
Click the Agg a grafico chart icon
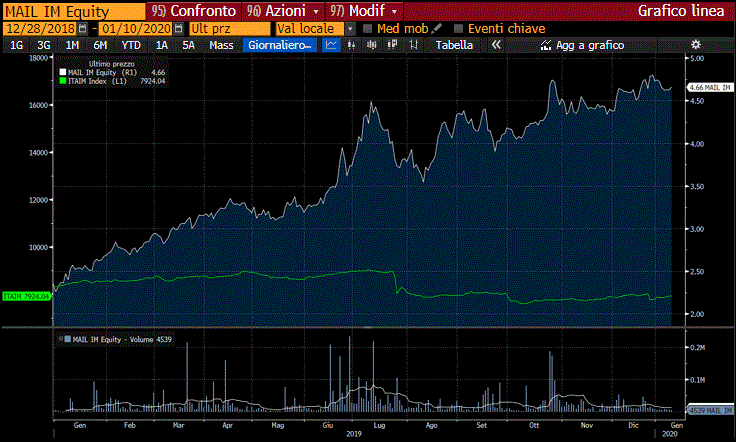[x=546, y=45]
